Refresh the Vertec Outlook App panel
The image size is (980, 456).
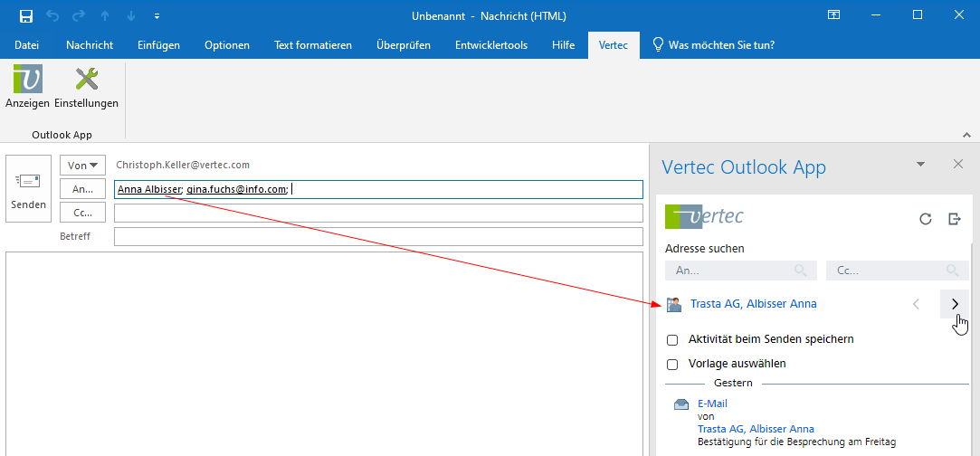(925, 218)
